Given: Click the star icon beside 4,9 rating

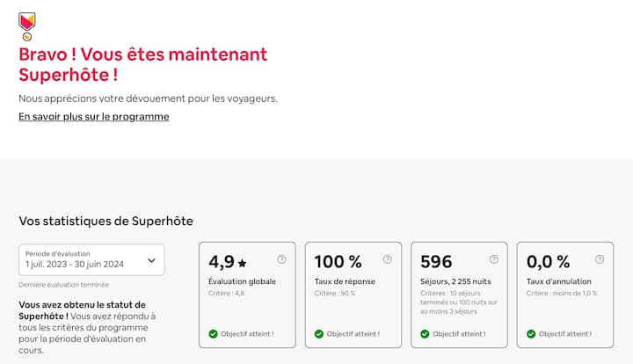Looking at the screenshot, I should (243, 263).
